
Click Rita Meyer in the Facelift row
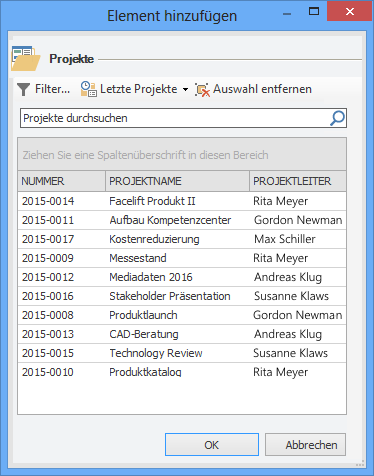tap(281, 201)
